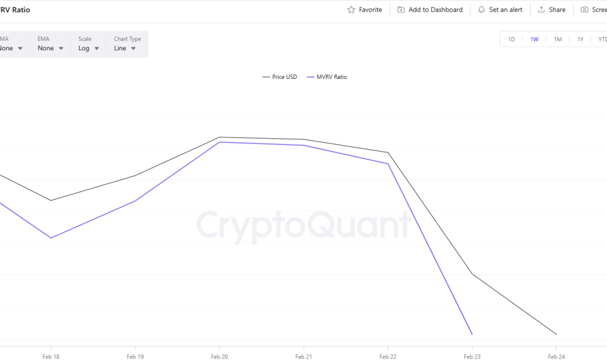The height and width of the screenshot is (364, 607).
Task: Click the Screenshot camera icon
Action: (x=585, y=10)
